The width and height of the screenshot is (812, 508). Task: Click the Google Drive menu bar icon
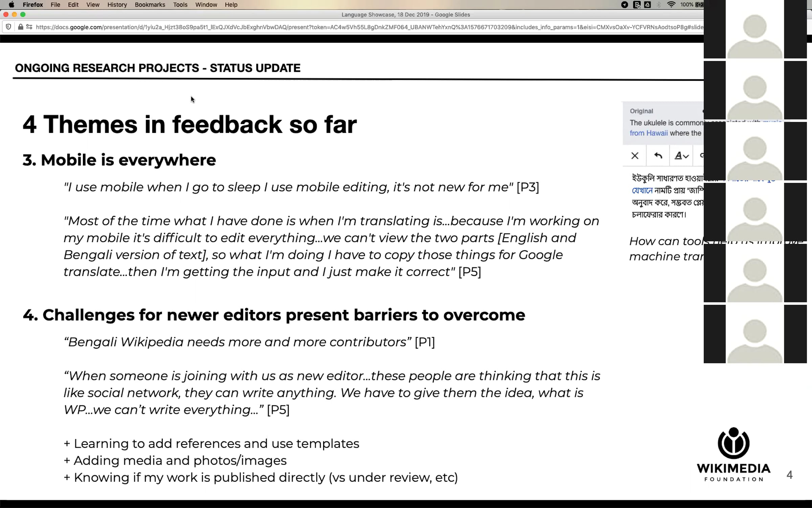pos(647,5)
